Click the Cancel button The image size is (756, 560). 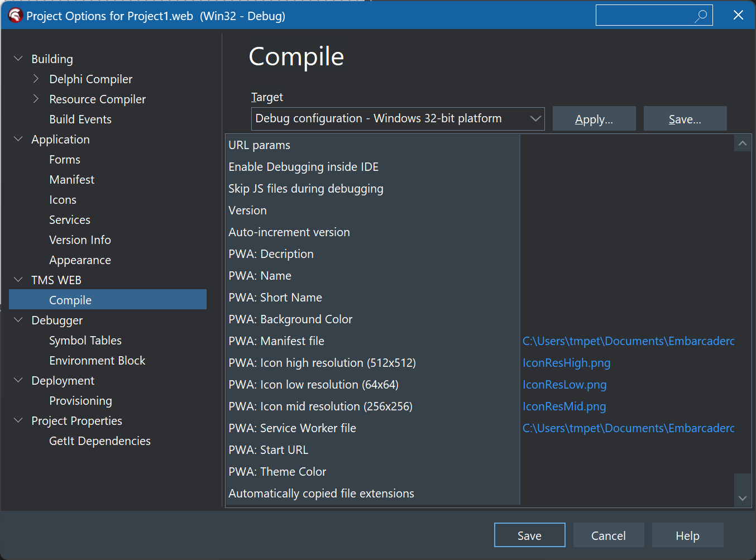tap(608, 535)
